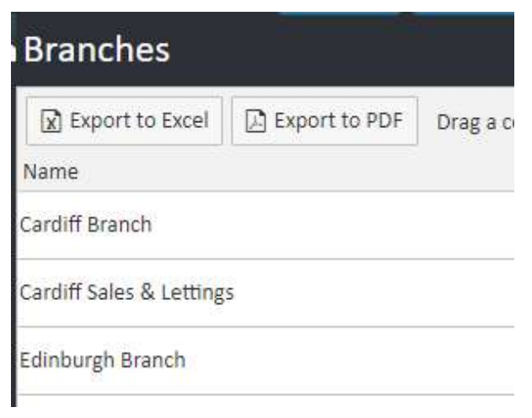532x418 pixels.
Task: Export the branches list to Excel
Action: coord(124,121)
